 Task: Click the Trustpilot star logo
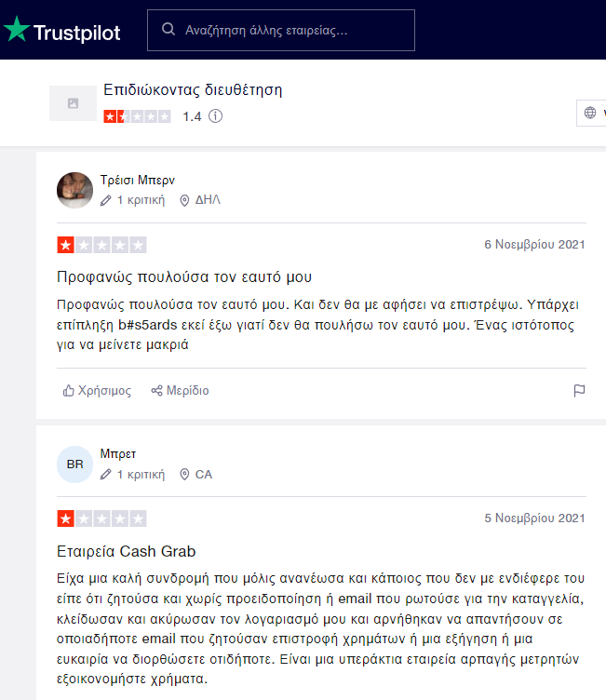(x=17, y=29)
